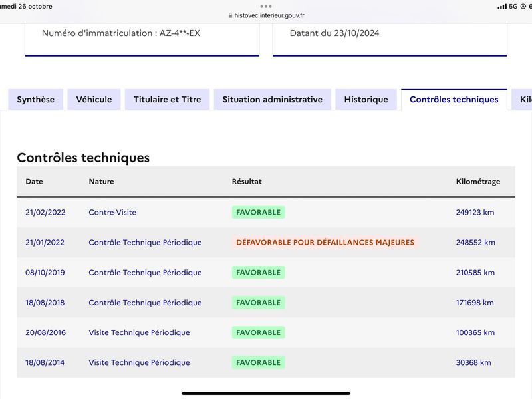
Task: Open the Titulaire et Titre tab
Action: click(x=168, y=99)
